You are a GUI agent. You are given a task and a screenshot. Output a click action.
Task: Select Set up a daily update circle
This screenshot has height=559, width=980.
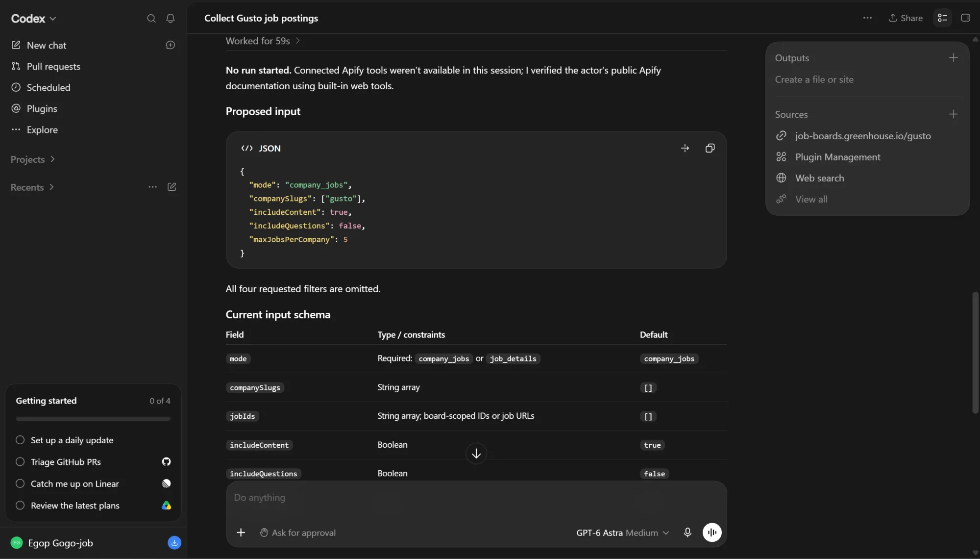point(20,440)
